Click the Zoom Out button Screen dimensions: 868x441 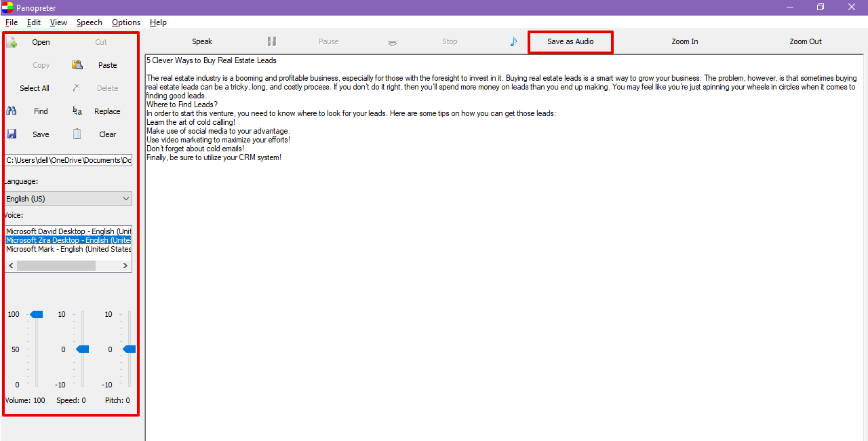click(x=806, y=41)
